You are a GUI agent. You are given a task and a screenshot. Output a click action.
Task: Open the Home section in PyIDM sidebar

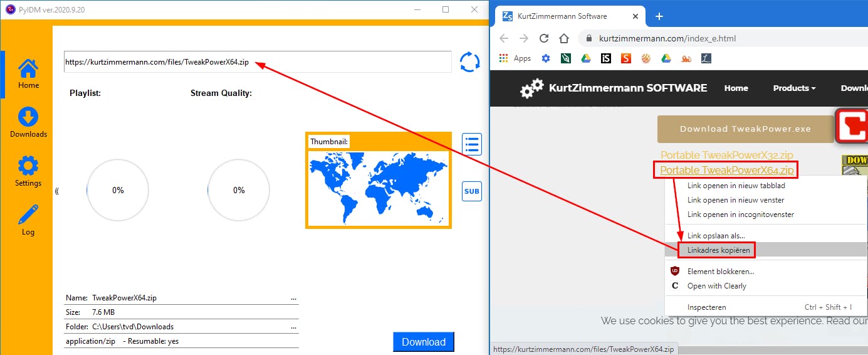click(x=28, y=74)
